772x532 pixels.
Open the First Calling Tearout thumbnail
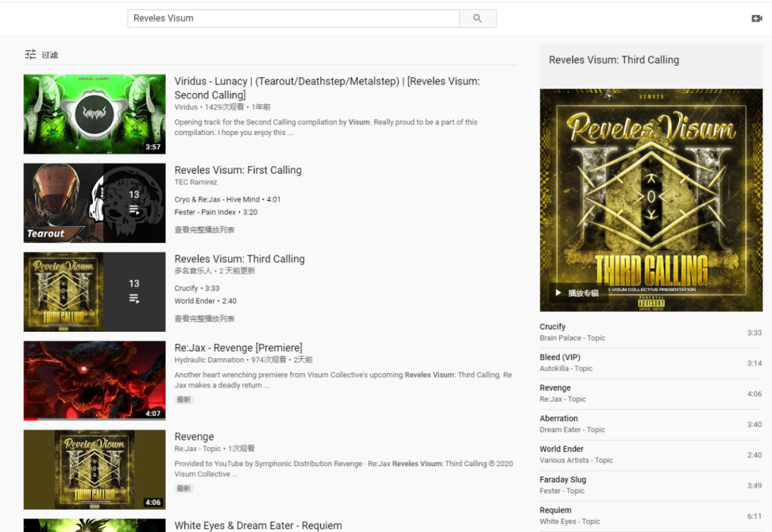tap(94, 203)
